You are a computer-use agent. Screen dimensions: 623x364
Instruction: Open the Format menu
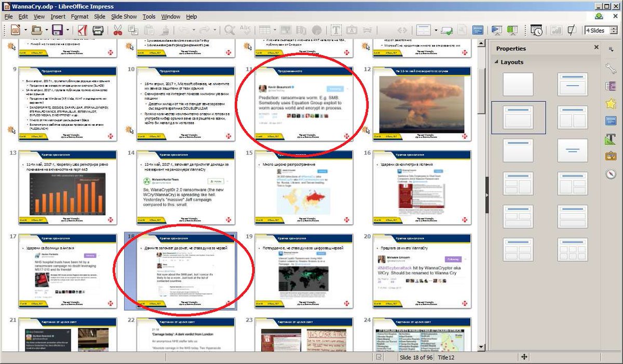coord(80,17)
